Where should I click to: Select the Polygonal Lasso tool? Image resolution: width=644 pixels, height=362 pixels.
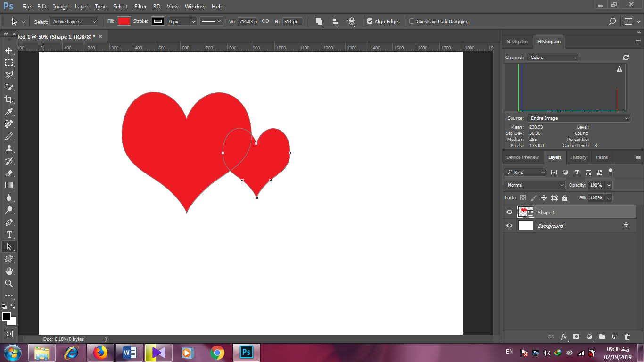[8, 75]
